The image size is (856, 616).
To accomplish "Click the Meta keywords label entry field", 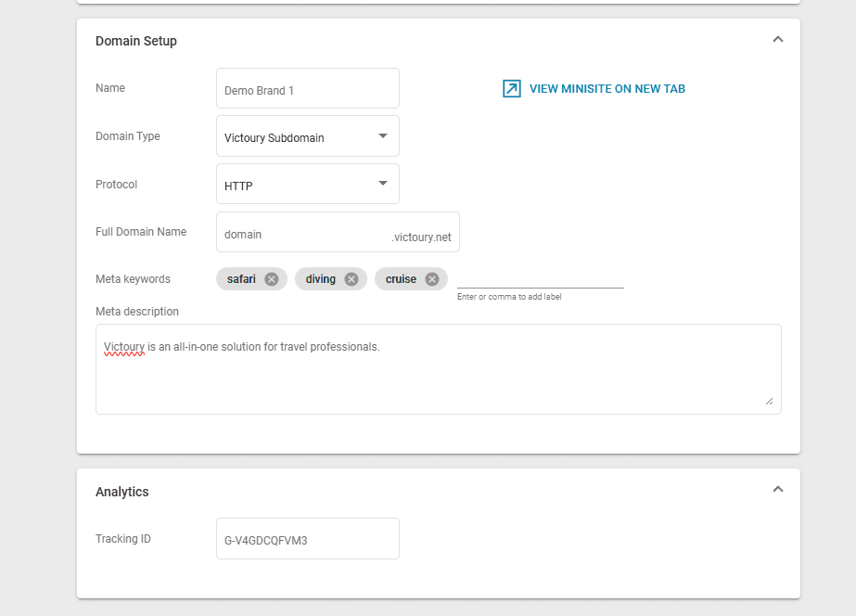I will (x=540, y=278).
